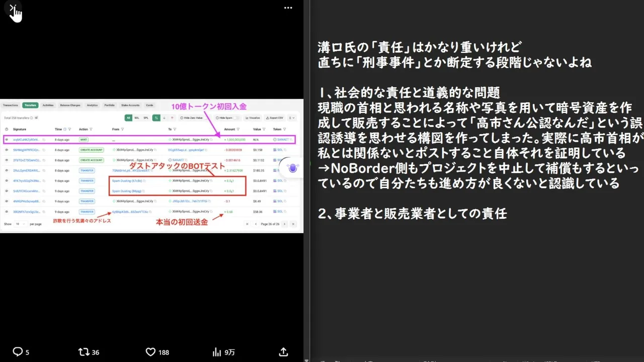Open the 6ytB6pX3d6…83ZeoVTC6c sender address

tap(130, 212)
